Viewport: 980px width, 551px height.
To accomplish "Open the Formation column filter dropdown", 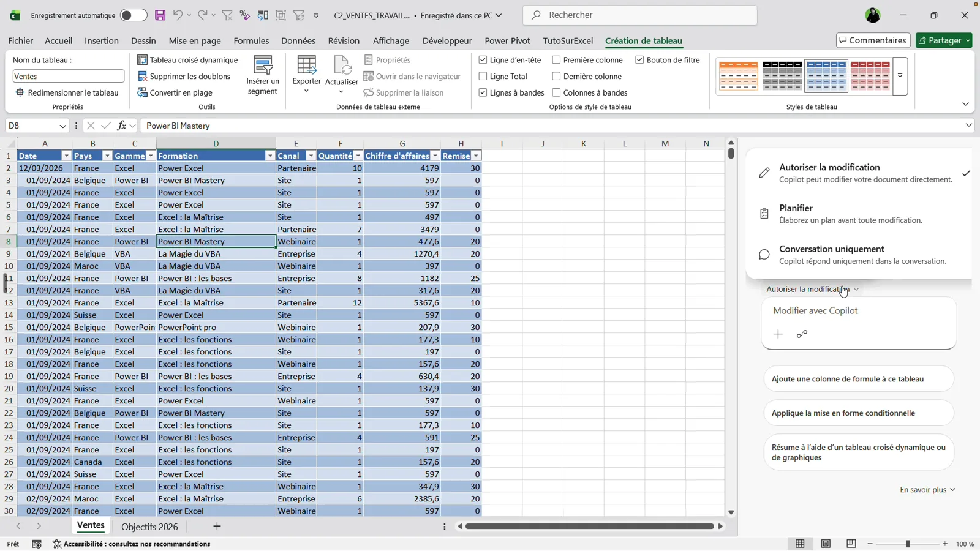I will point(270,156).
